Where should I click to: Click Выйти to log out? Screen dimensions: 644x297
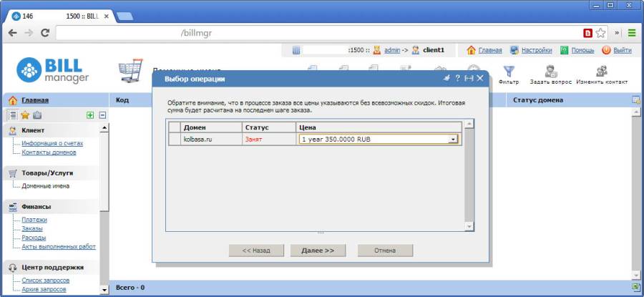point(623,50)
